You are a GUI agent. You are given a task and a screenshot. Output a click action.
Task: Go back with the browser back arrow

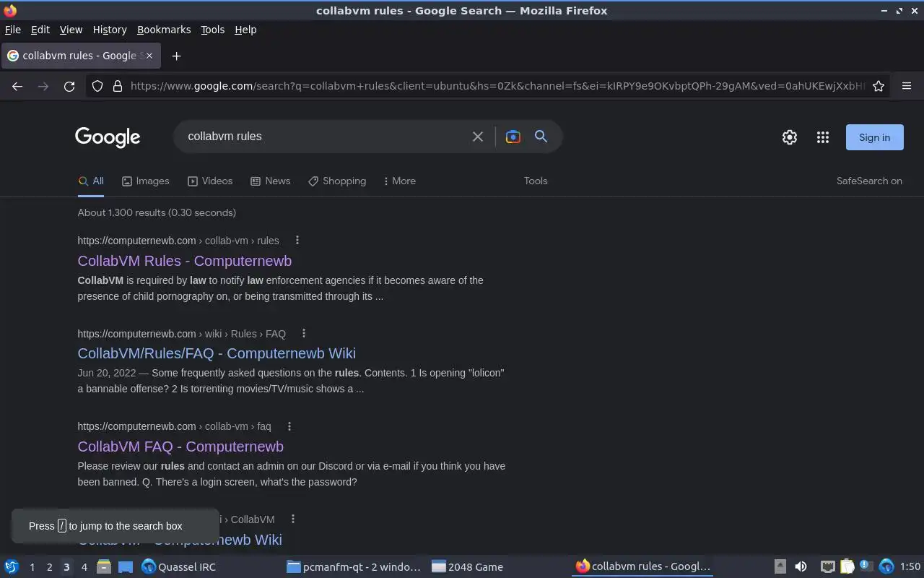click(17, 86)
